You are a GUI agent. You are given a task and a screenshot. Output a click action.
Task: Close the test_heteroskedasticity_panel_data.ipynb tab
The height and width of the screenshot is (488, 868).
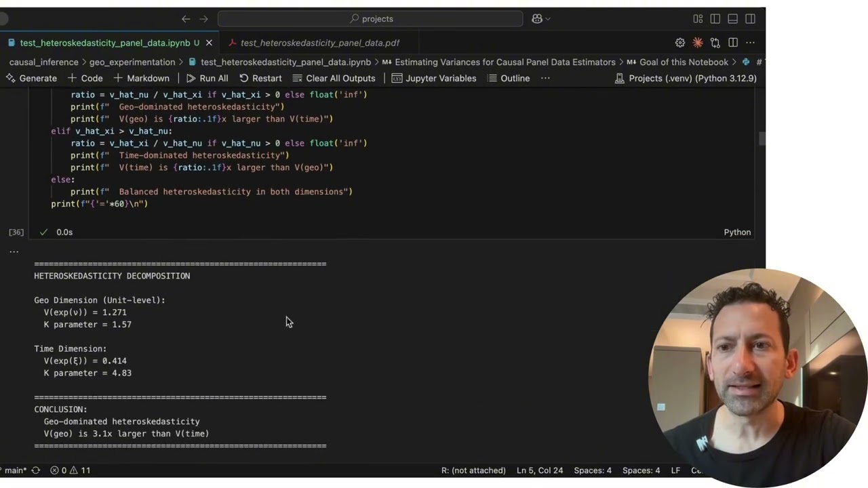[209, 43]
